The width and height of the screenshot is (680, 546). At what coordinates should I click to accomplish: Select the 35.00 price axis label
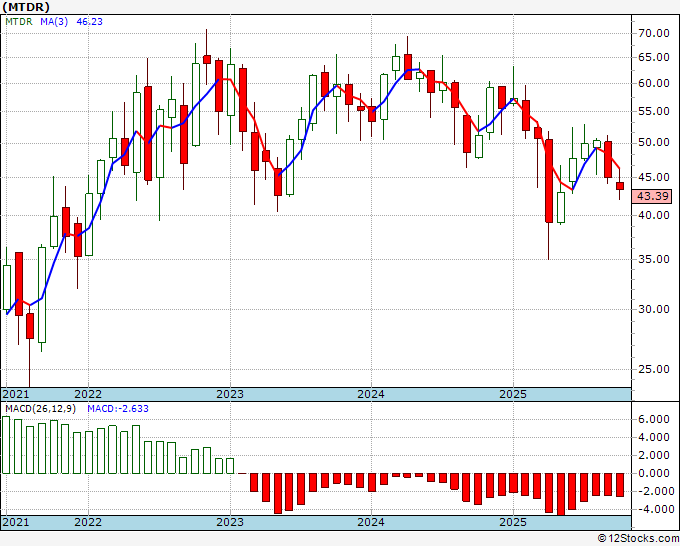tap(654, 259)
